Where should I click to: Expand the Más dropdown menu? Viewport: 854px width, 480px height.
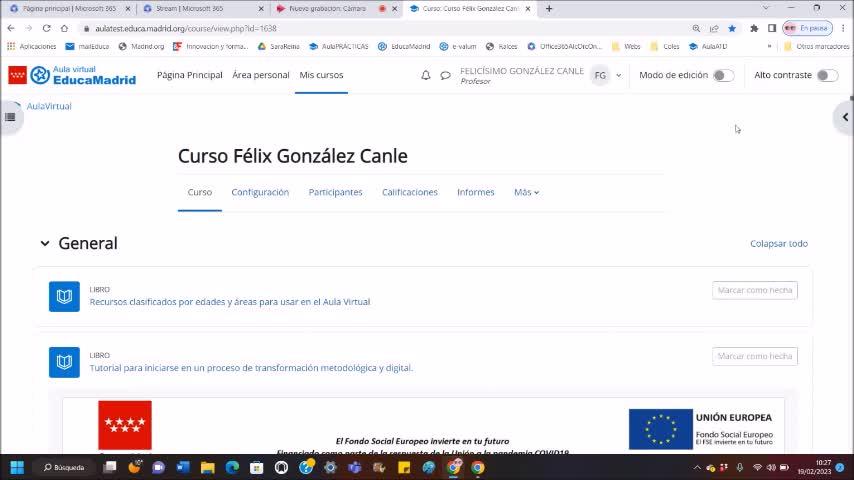[526, 192]
